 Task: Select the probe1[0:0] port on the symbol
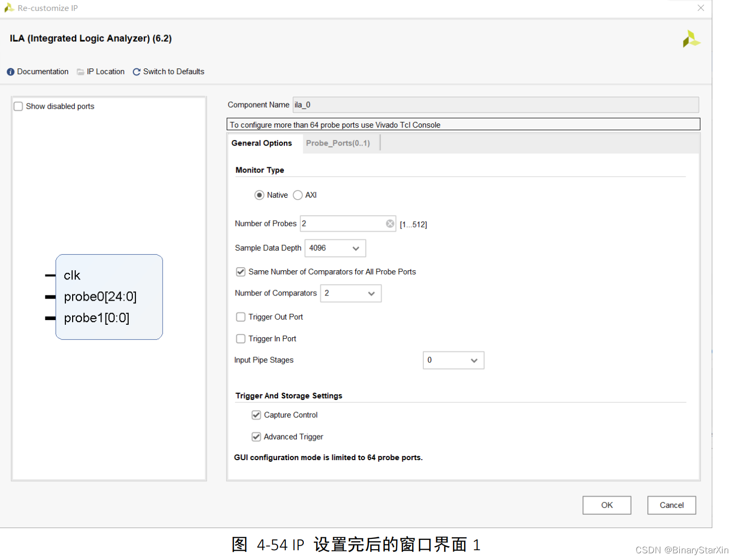pyautogui.click(x=96, y=318)
